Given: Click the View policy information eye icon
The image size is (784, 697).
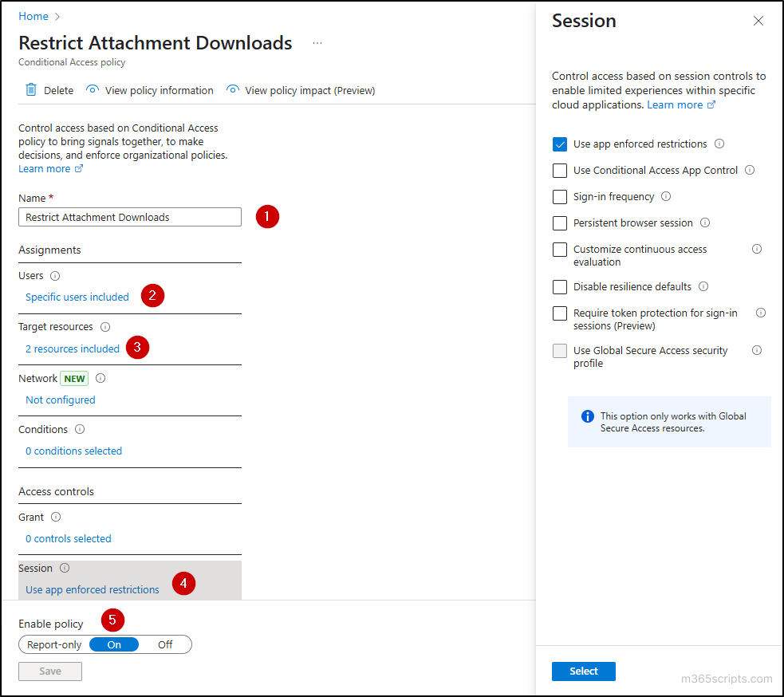Looking at the screenshot, I should click(x=94, y=90).
